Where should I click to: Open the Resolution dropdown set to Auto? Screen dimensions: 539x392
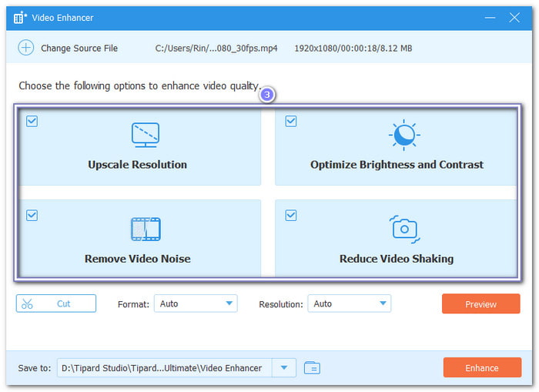click(350, 303)
